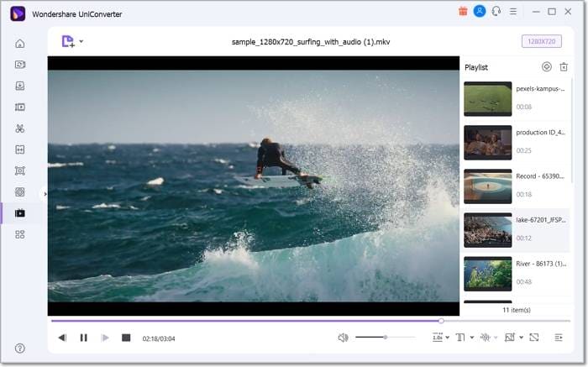The width and height of the screenshot is (588, 367).
Task: Skip to the previous video
Action: [x=62, y=338]
